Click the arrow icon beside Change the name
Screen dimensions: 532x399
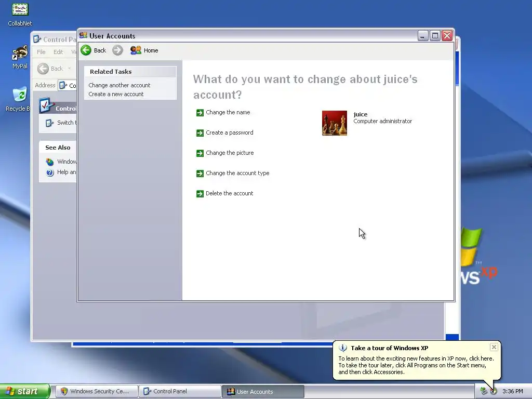click(200, 113)
